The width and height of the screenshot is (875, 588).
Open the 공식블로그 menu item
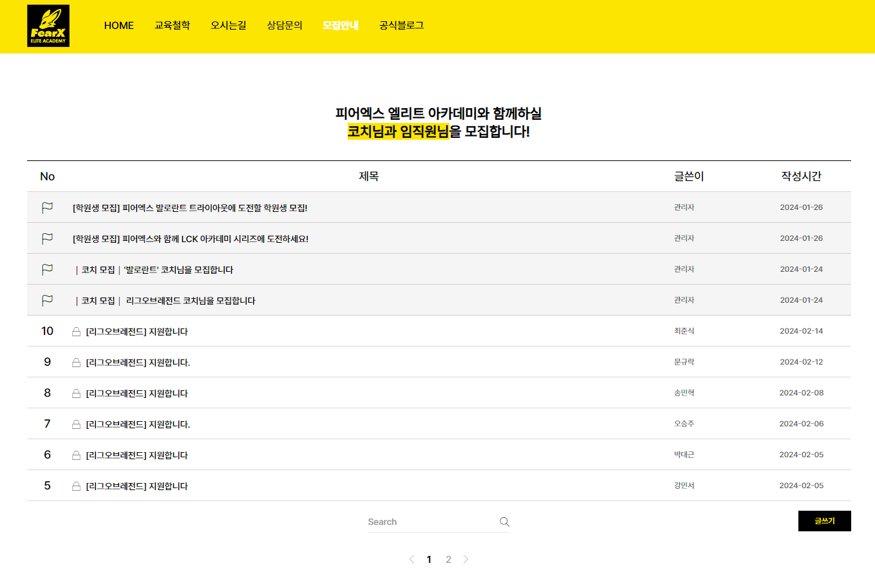pyautogui.click(x=401, y=26)
